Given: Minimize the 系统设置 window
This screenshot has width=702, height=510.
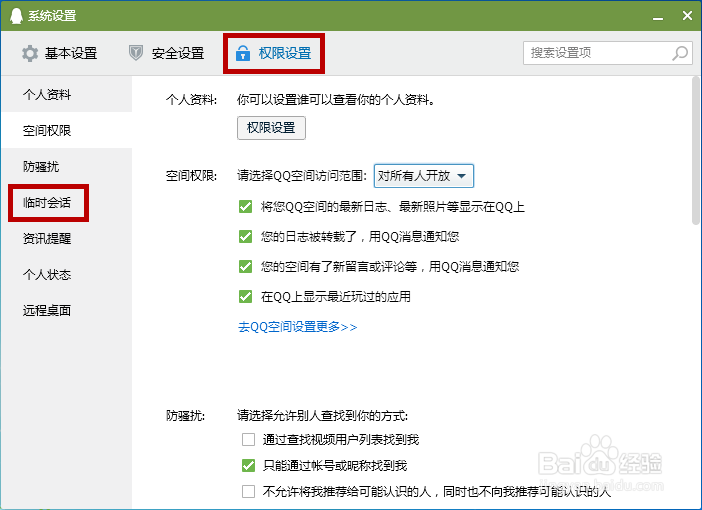Looking at the screenshot, I should coord(658,17).
